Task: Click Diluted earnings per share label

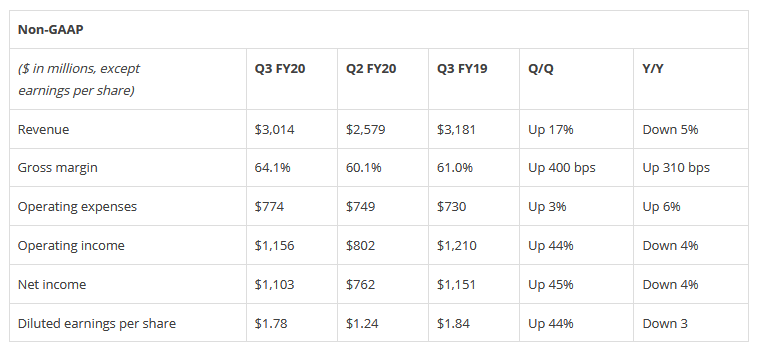Action: (97, 324)
